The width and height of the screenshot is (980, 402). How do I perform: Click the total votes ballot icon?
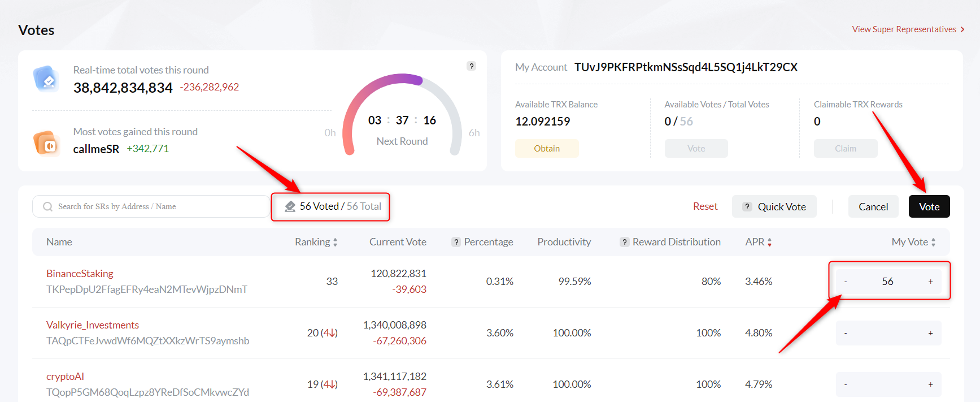click(46, 79)
